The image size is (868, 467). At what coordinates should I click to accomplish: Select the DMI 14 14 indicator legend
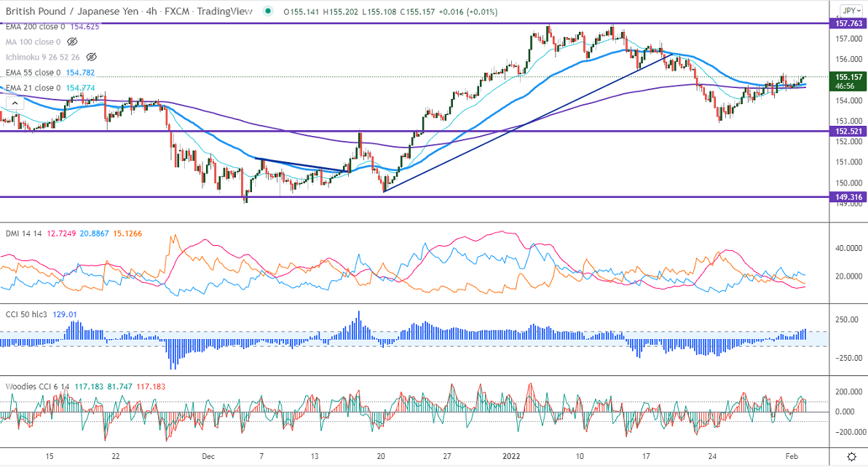[24, 233]
